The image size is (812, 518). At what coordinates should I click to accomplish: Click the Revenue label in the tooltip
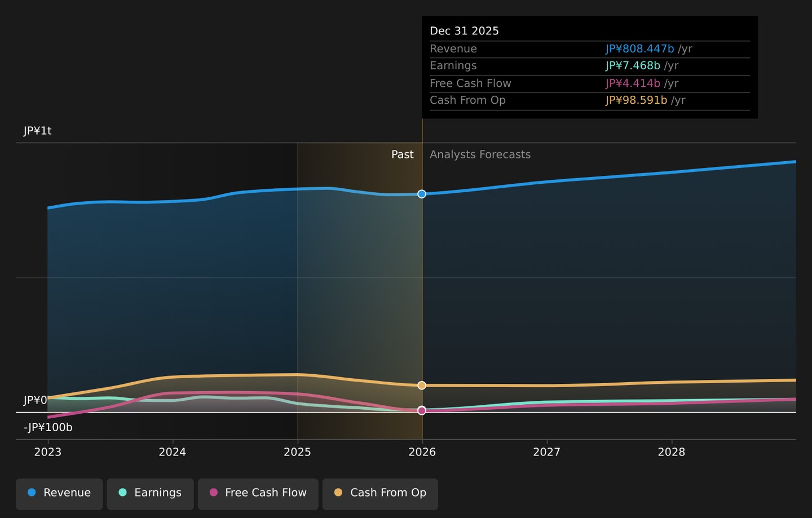point(453,49)
